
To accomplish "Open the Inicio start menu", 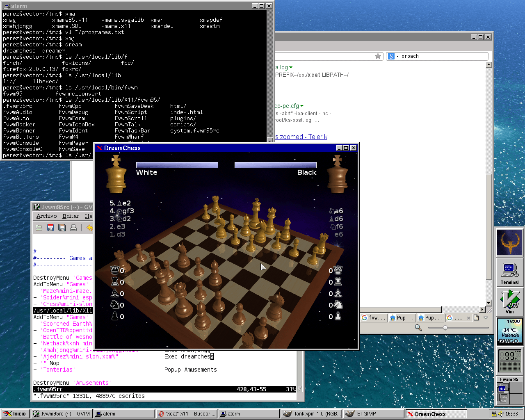I will (x=15, y=414).
